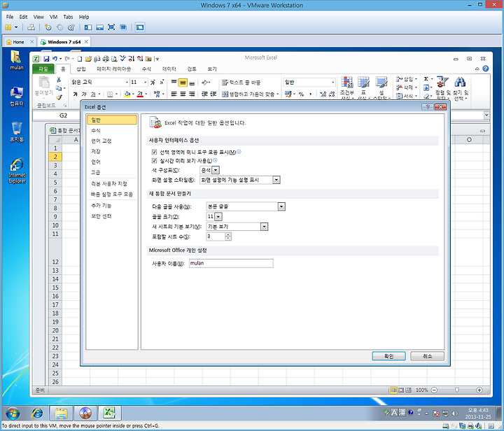Click the user name input field containing mulan
The height and width of the screenshot is (431, 504).
pyautogui.click(x=231, y=263)
